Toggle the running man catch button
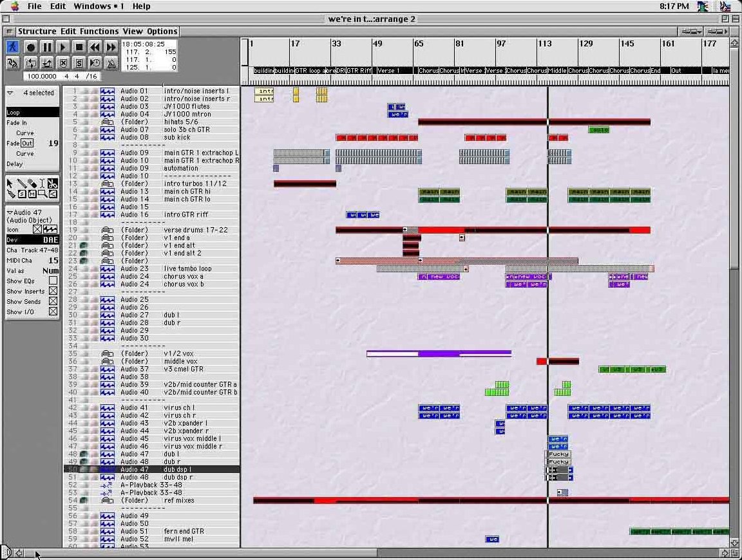 13,47
